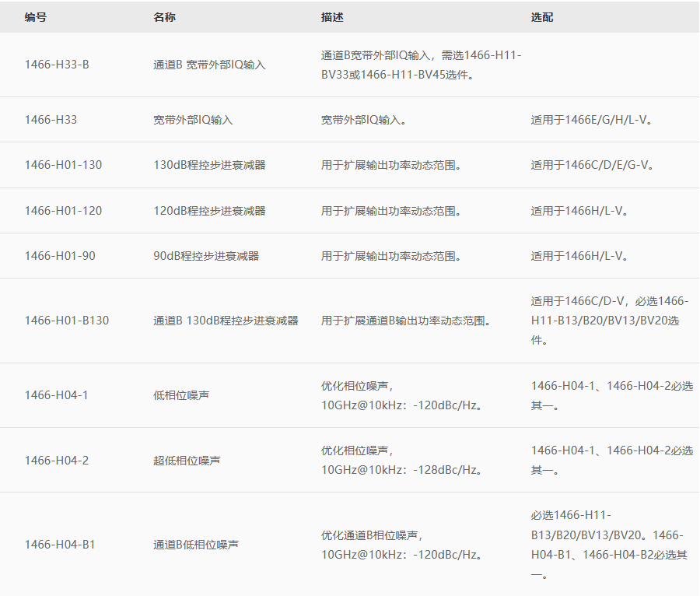Click the 通道B 130dB程控步进衰减器 name cell

226,321
